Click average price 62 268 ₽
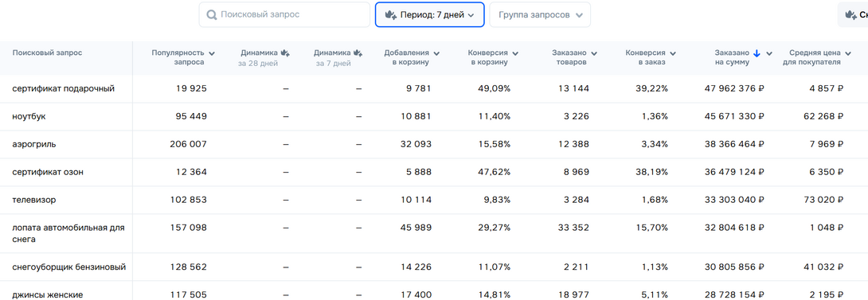868x300 pixels. pyautogui.click(x=823, y=116)
